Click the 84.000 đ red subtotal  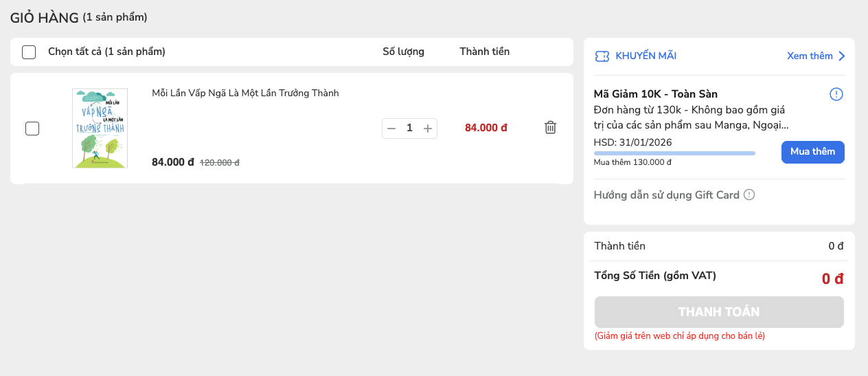[x=486, y=128]
